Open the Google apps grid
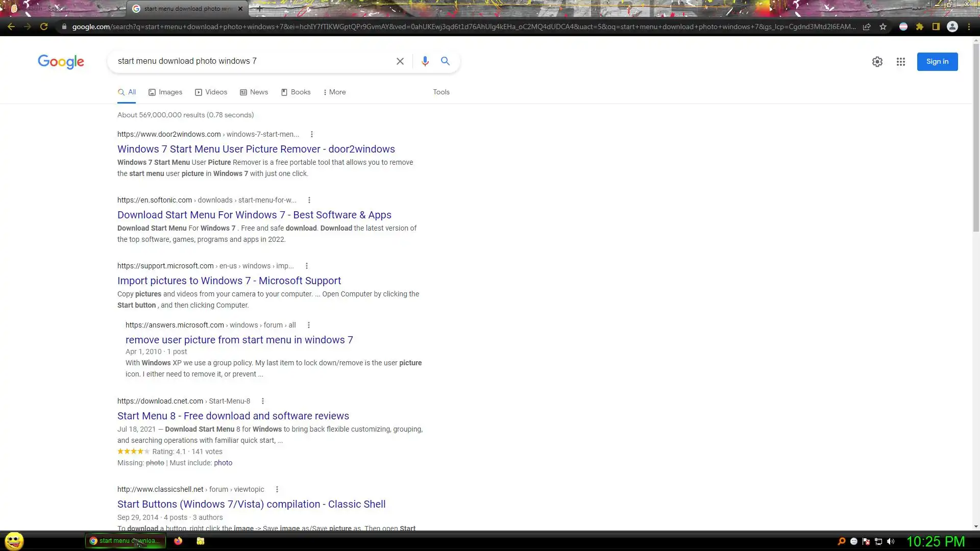 pos(900,62)
